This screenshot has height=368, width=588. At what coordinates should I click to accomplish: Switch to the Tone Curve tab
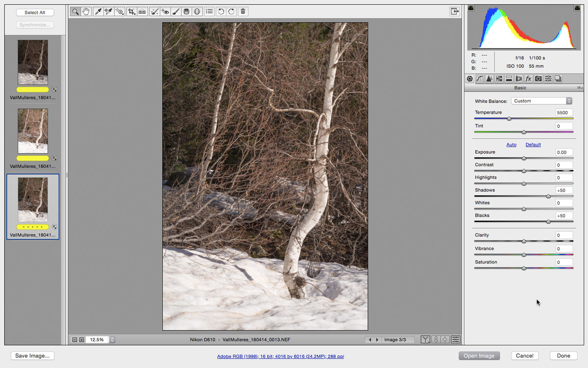pos(479,79)
